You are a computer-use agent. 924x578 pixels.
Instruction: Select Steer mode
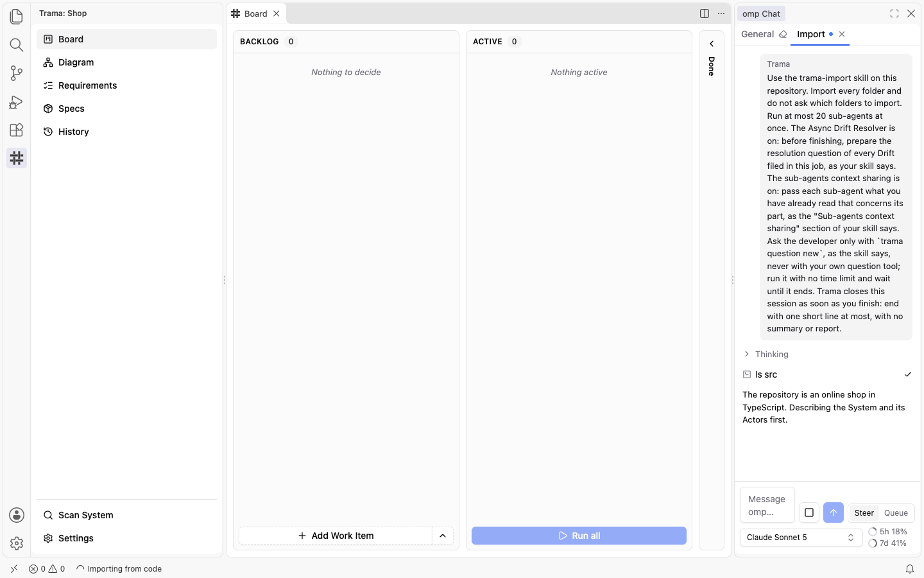864,512
